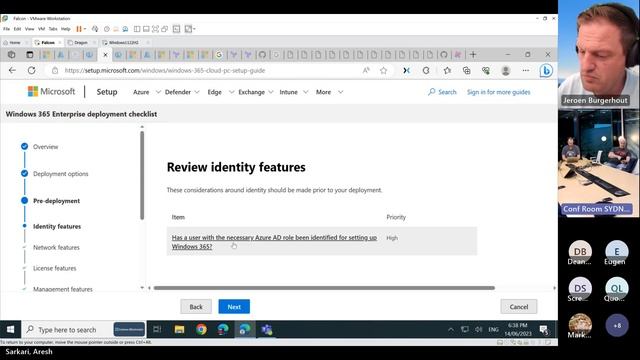
Task: Select Identity features sub-step
Action: coord(57,226)
